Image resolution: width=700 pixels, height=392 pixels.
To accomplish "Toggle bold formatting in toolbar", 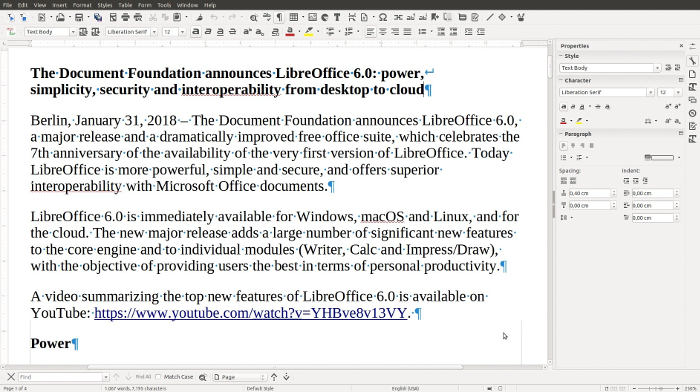I will click(x=196, y=32).
